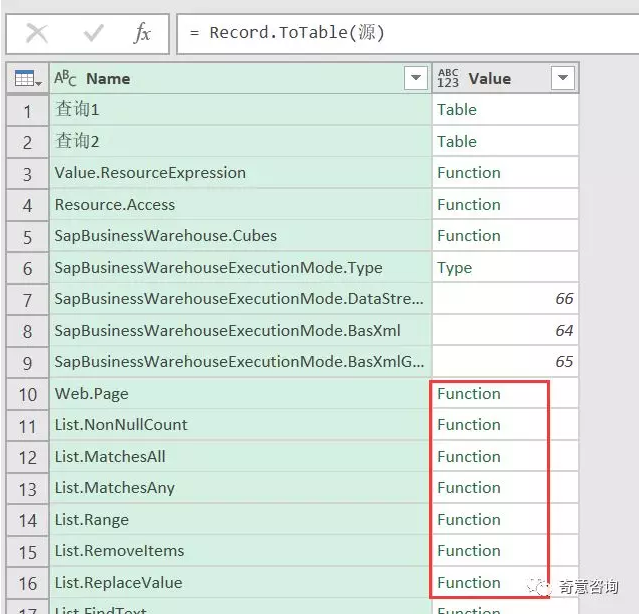Select the List.ReplaceValue name cell

tap(240, 583)
